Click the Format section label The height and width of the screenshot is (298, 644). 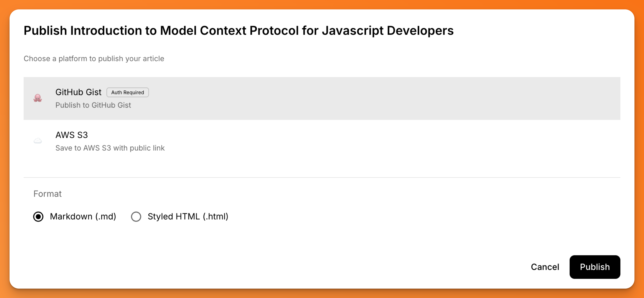[48, 194]
